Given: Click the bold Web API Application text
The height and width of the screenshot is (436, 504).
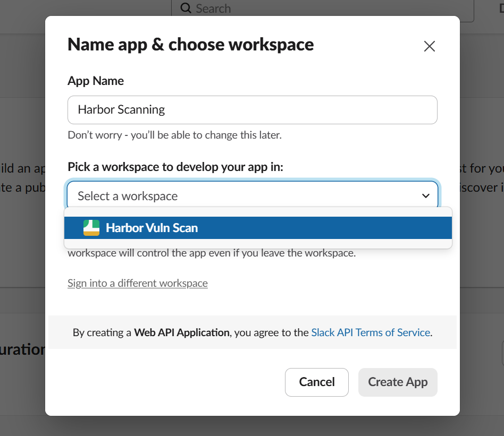Looking at the screenshot, I should 182,332.
